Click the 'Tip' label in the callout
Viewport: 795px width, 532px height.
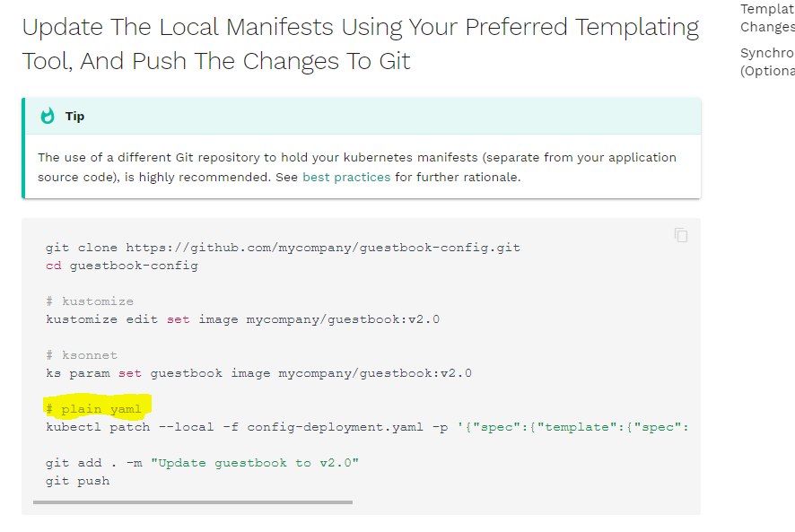coord(74,116)
